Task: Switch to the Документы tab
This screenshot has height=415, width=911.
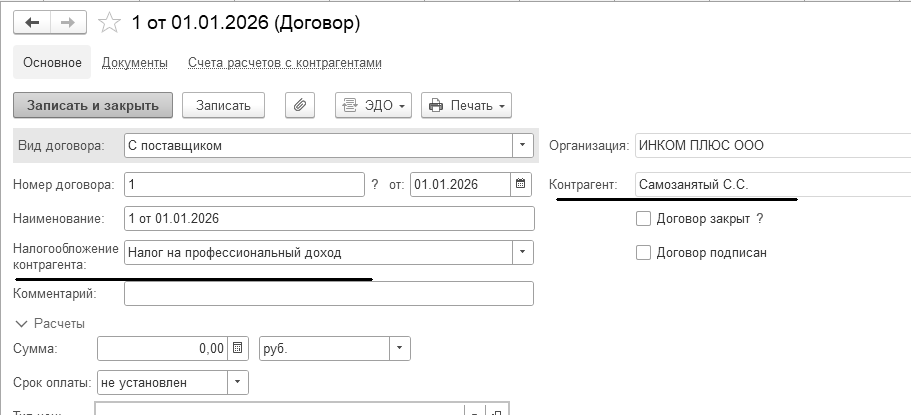Action: [x=134, y=63]
